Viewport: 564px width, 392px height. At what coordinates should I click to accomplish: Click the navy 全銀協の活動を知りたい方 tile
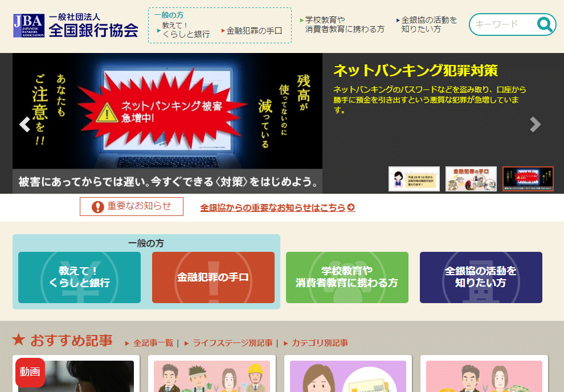[x=481, y=277]
